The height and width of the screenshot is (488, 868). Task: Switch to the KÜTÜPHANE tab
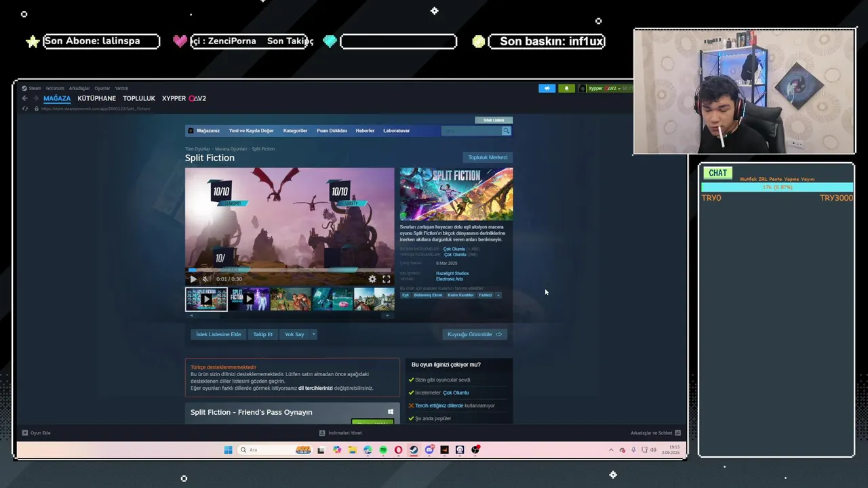point(97,98)
